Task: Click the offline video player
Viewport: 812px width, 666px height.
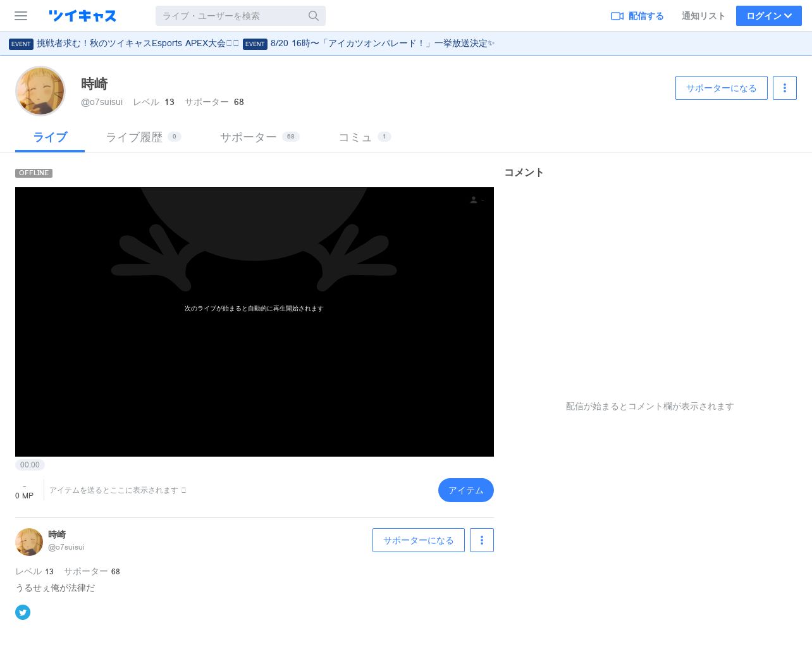Action: [254, 322]
